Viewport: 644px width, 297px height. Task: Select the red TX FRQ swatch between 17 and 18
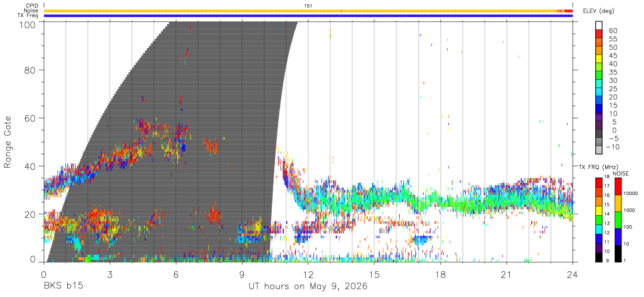598,183
